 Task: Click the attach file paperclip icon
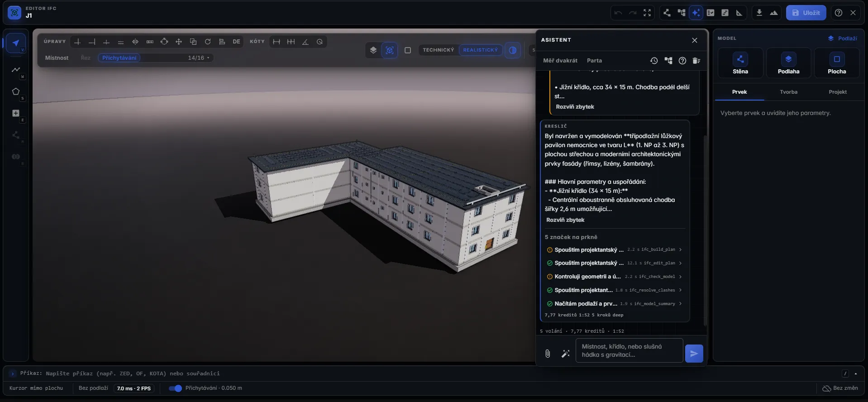548,354
